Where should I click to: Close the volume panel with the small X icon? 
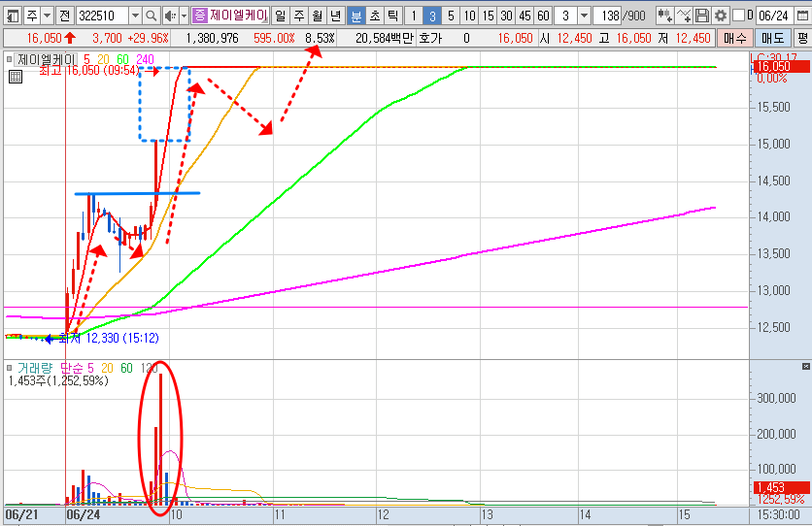[806, 366]
